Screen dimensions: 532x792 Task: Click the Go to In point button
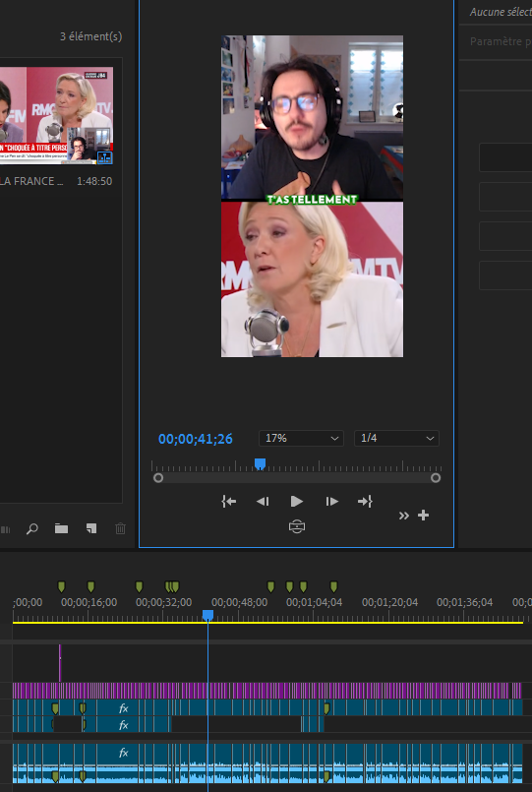coord(229,501)
